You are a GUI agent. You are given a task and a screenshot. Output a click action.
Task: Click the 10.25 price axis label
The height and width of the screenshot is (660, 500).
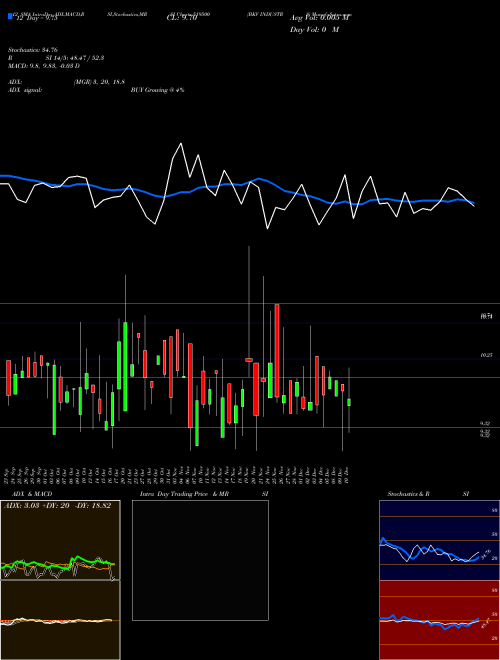coord(487,356)
